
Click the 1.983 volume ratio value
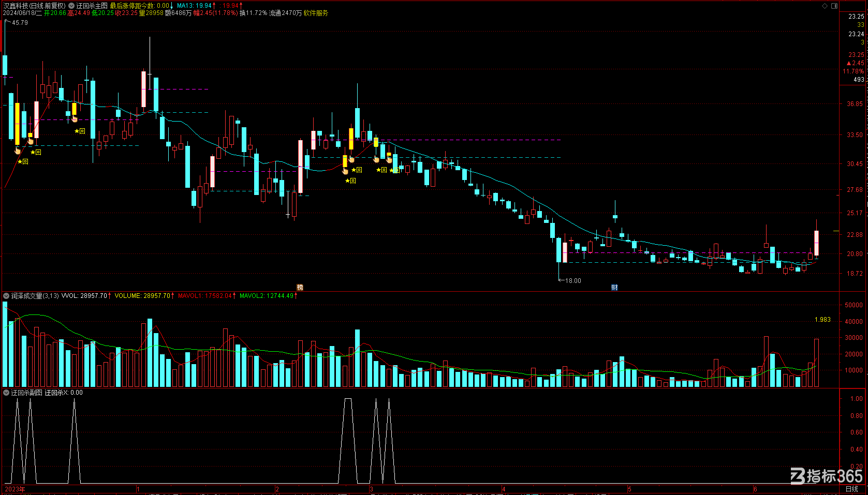pyautogui.click(x=822, y=320)
